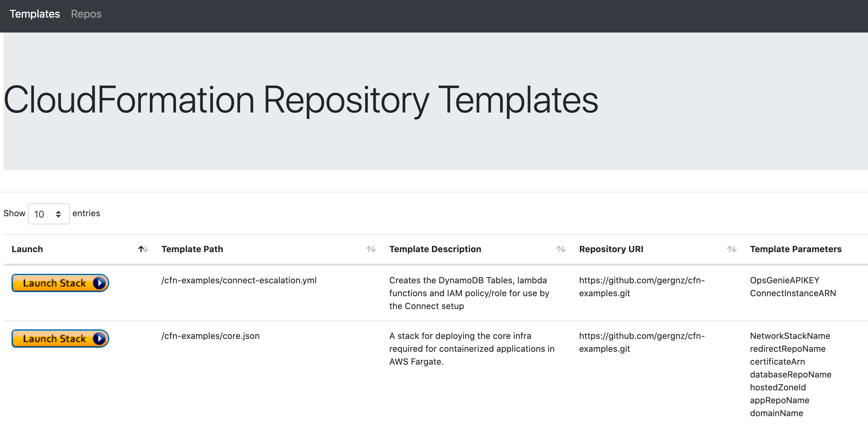Screen dimensions: 868x427
Task: Click play arrow on second Launch Stack
Action: coord(99,339)
